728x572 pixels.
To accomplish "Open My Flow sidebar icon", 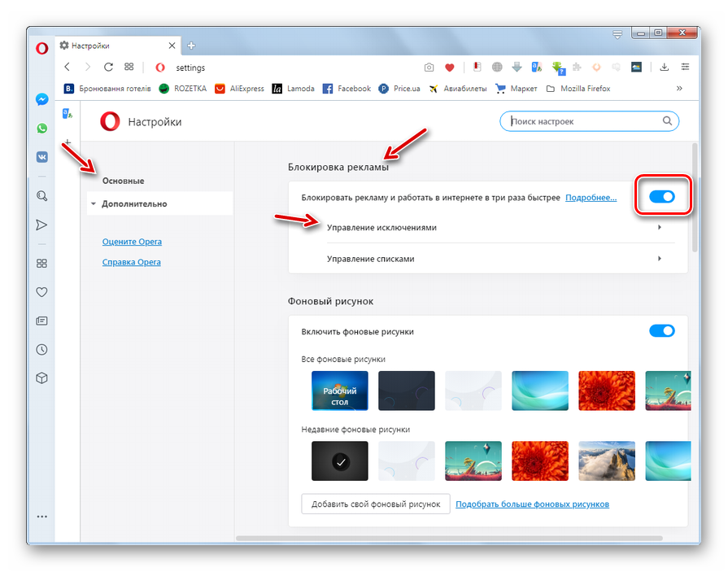I will point(41,225).
